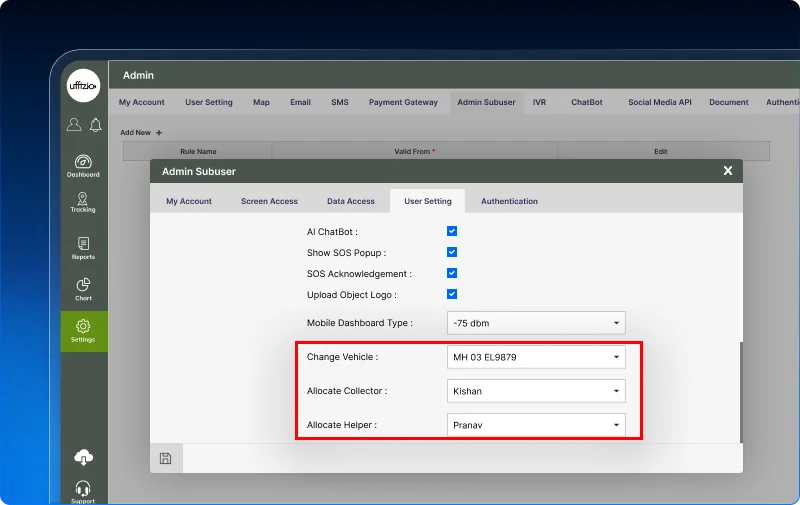Screen dimensions: 800x505
Task: Open Reports in sidebar
Action: pyautogui.click(x=83, y=248)
